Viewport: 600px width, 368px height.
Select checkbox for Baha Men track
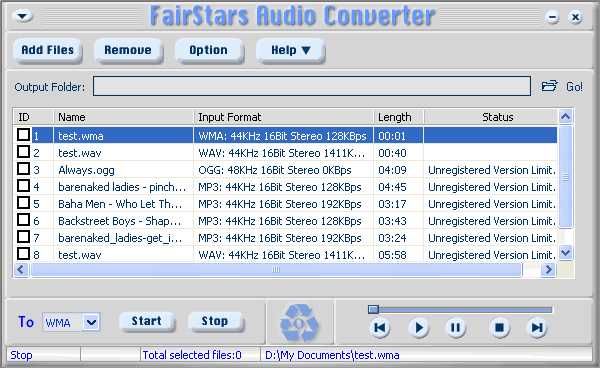pos(23,203)
